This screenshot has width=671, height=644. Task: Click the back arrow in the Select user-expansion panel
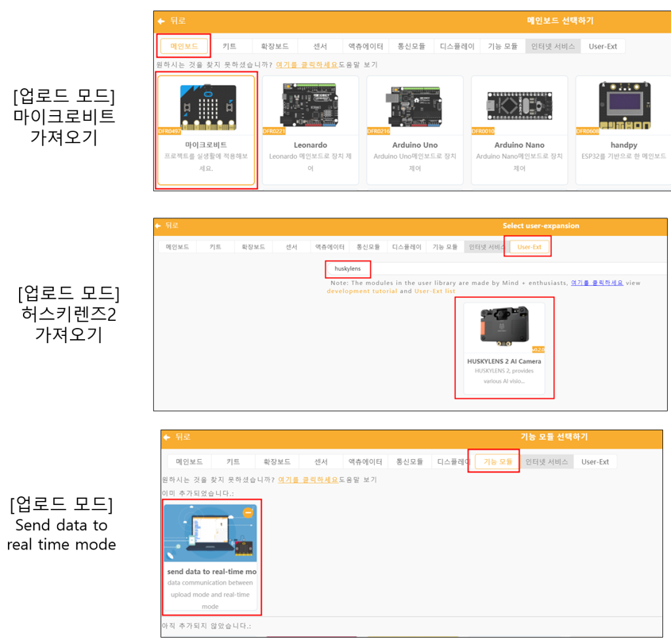158,226
